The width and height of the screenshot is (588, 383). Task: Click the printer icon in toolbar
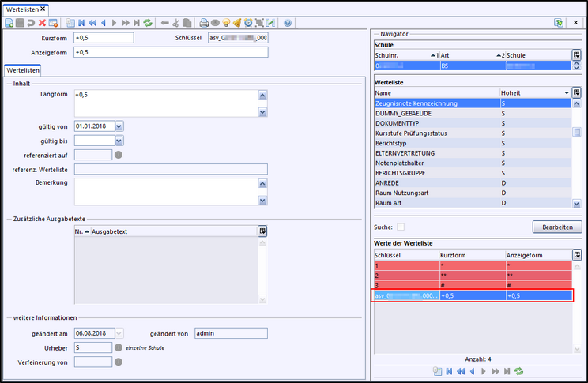204,23
